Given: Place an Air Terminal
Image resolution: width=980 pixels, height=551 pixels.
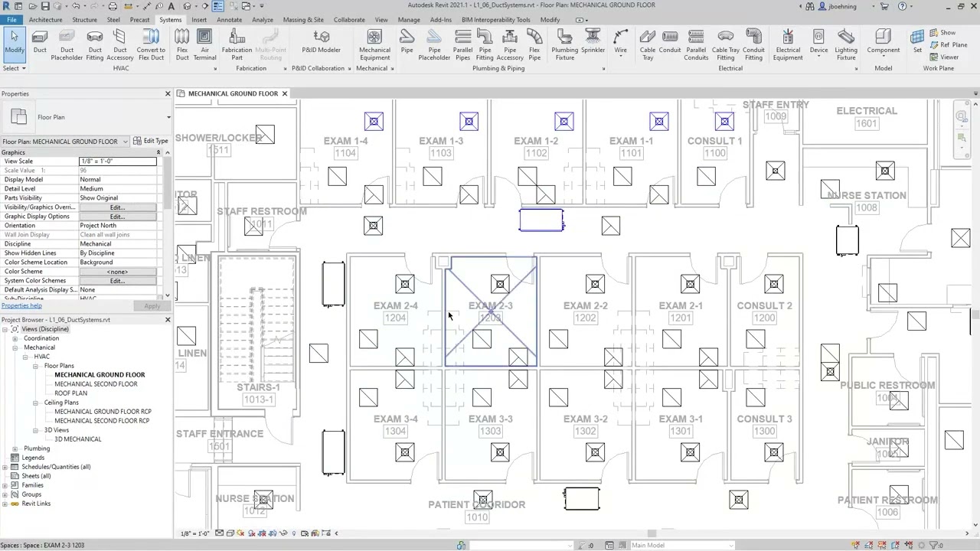Looking at the screenshot, I should (x=204, y=44).
